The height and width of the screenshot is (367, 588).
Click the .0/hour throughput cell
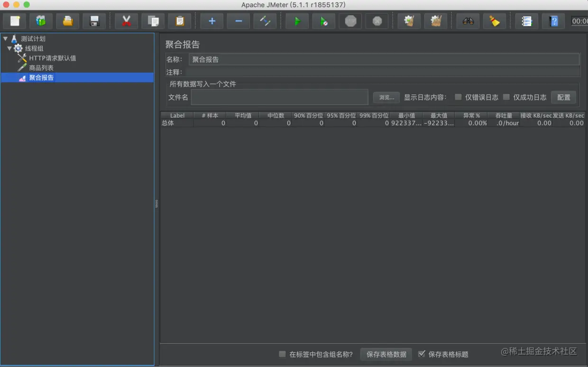coord(504,123)
